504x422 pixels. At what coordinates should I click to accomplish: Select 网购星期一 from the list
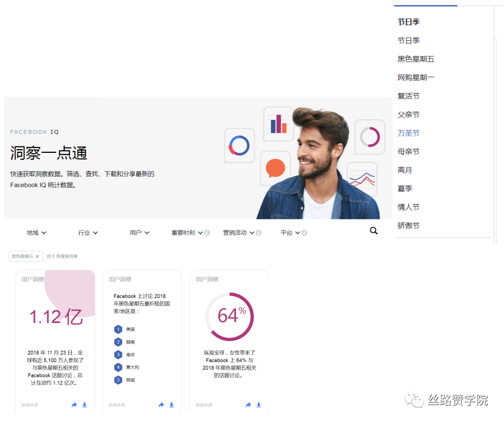point(416,78)
